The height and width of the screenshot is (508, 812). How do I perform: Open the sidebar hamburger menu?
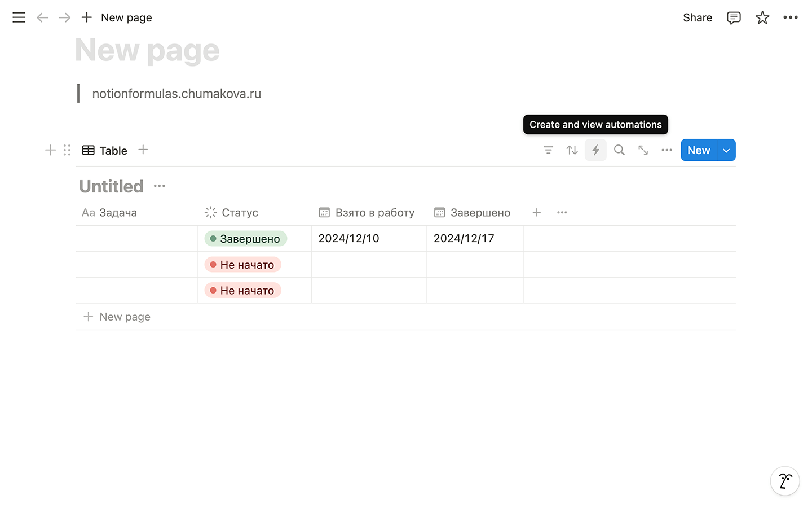(19, 17)
